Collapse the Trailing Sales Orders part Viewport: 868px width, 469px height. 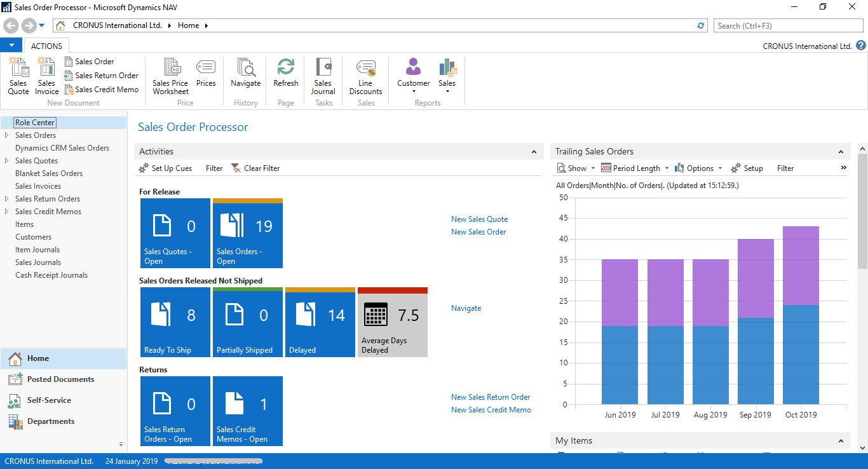tap(841, 152)
